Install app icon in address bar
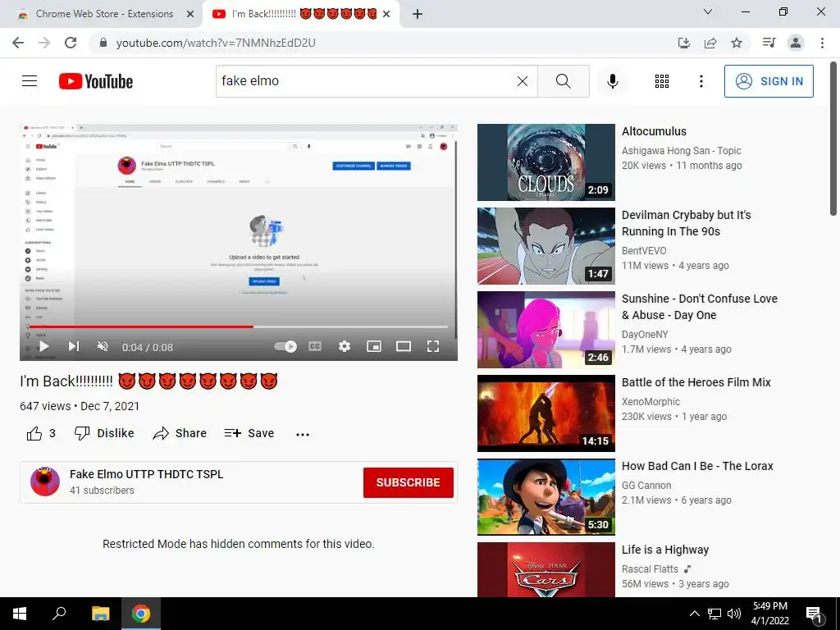 pos(684,43)
